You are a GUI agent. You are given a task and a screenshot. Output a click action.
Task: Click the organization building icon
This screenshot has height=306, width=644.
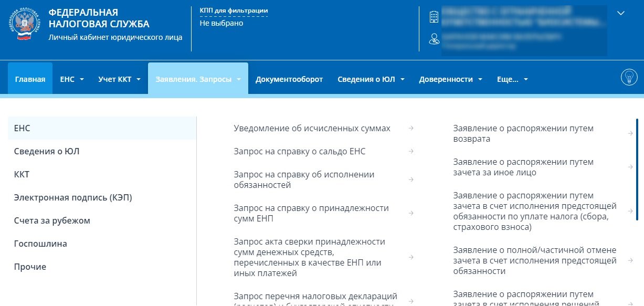[x=434, y=17]
